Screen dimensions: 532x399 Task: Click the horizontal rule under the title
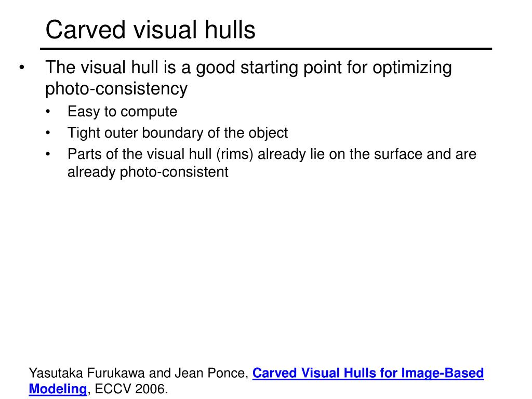tap(266, 49)
